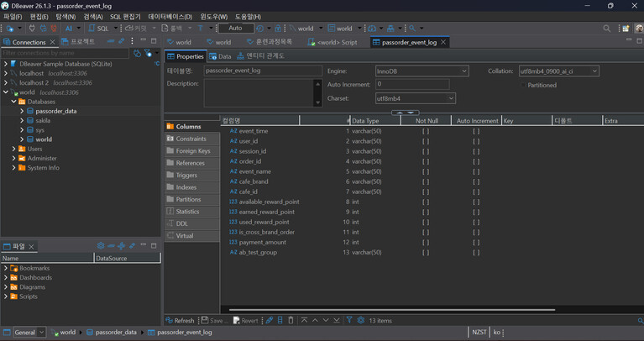Click the connection filter icon beside filter box
The image size is (644, 341).
pos(148,53)
